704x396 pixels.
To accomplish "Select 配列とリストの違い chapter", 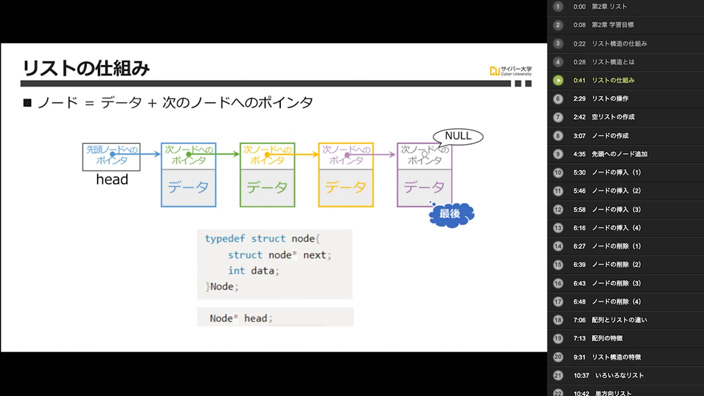I will (x=625, y=320).
